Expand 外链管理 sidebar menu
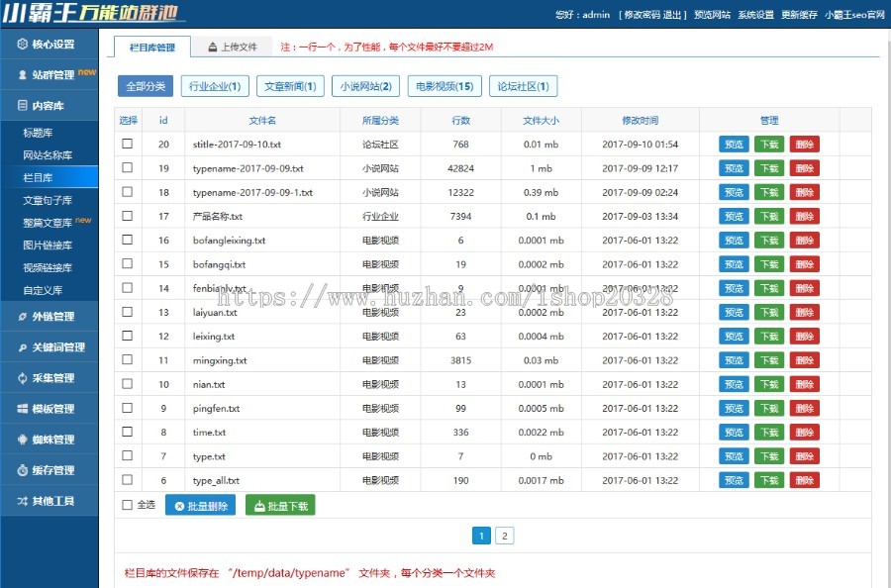Screen dimensions: 891x588 (x=49, y=317)
